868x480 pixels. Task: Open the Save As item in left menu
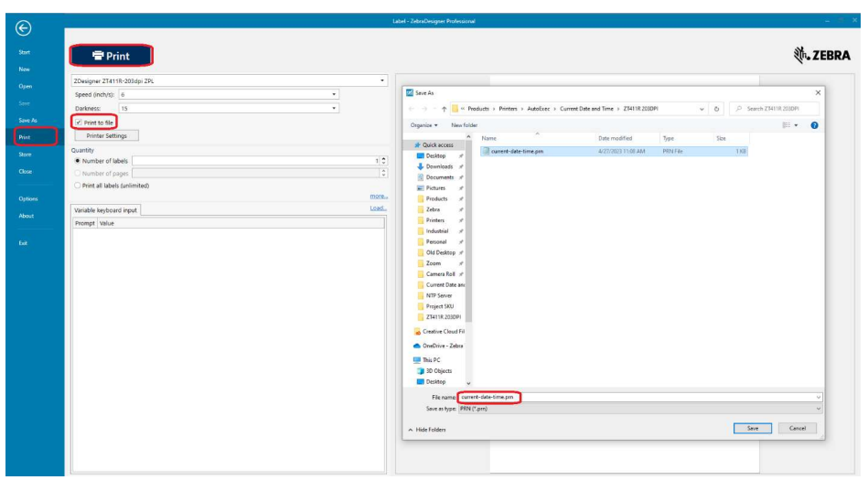(28, 120)
